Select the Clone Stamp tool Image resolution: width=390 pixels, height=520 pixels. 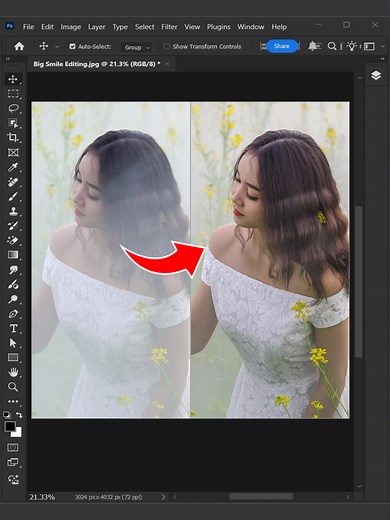coord(13,211)
